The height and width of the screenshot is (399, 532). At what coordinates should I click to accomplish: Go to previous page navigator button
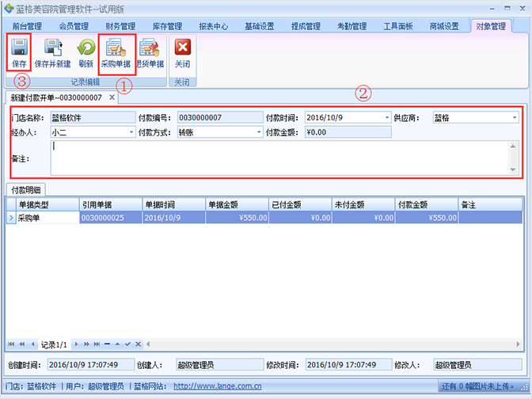coord(22,344)
